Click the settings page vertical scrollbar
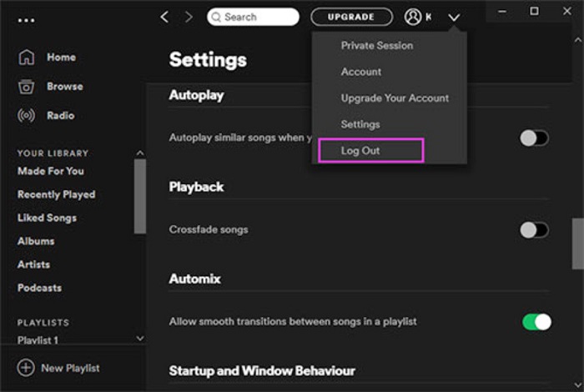 coord(577,244)
